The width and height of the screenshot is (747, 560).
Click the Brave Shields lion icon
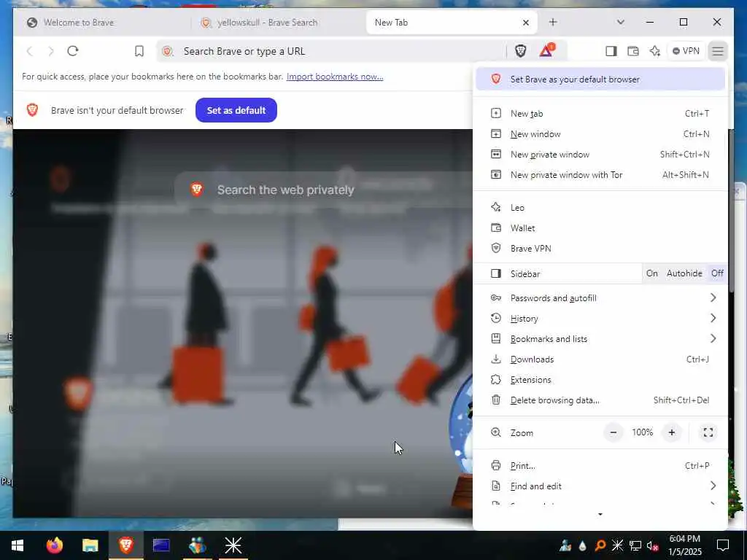coord(520,51)
